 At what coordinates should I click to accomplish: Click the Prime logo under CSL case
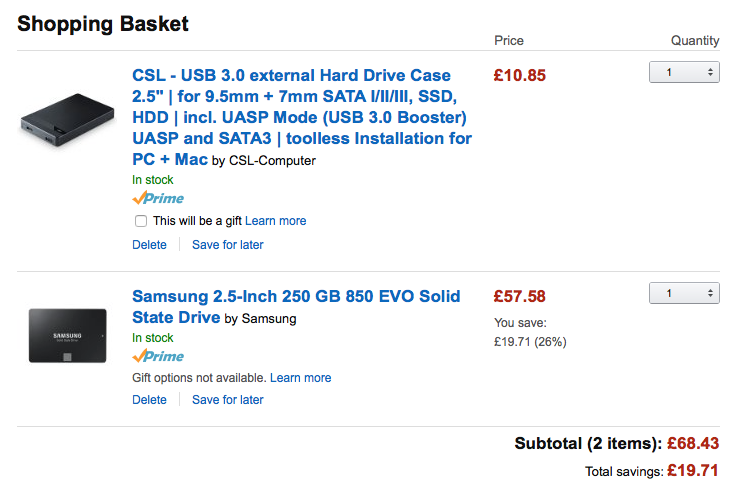point(158,198)
